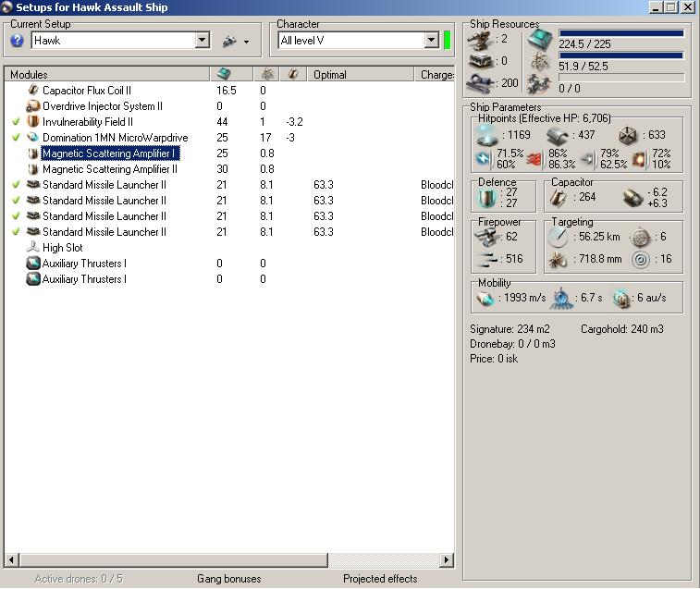Click the green character status indicator
The width and height of the screenshot is (700, 589).
click(x=448, y=41)
